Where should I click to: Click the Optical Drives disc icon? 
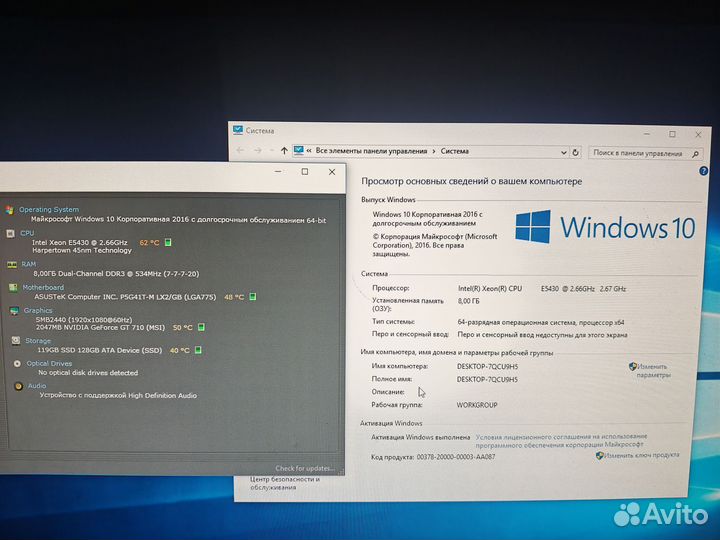click(x=17, y=363)
